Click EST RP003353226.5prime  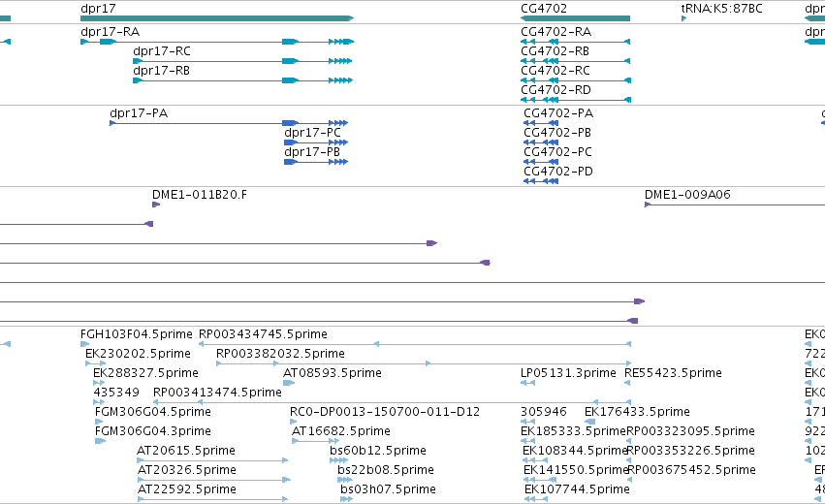[x=629, y=460]
